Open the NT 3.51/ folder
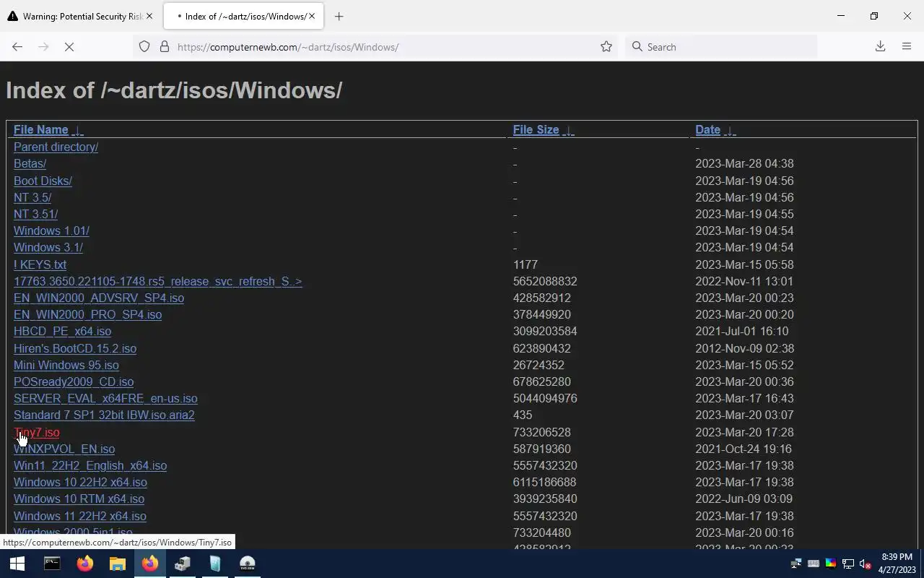 pos(35,214)
